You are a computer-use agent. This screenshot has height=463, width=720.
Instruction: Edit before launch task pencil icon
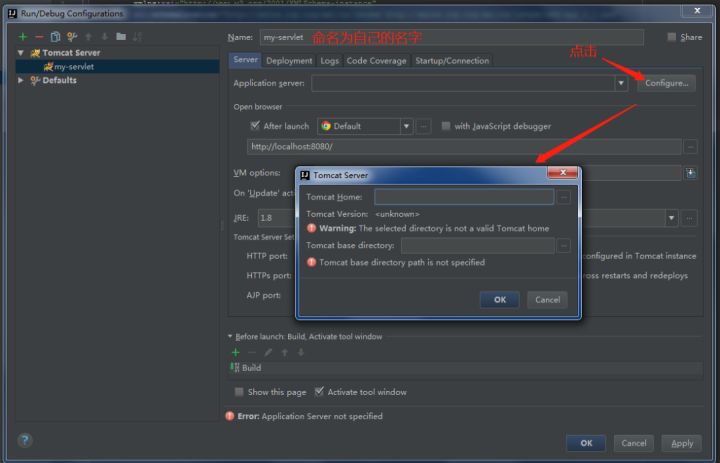(x=268, y=352)
